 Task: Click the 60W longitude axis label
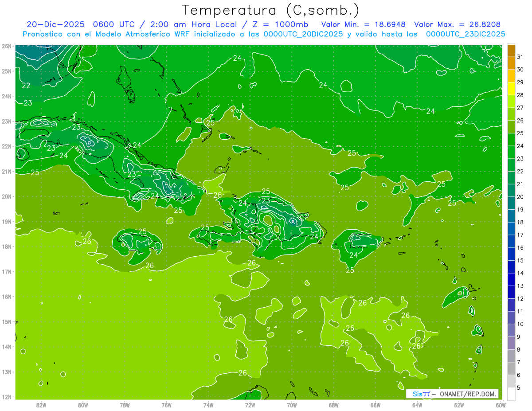click(x=501, y=404)
